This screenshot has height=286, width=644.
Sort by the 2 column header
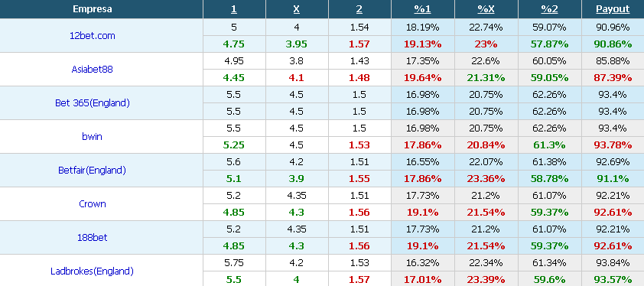[x=359, y=9]
